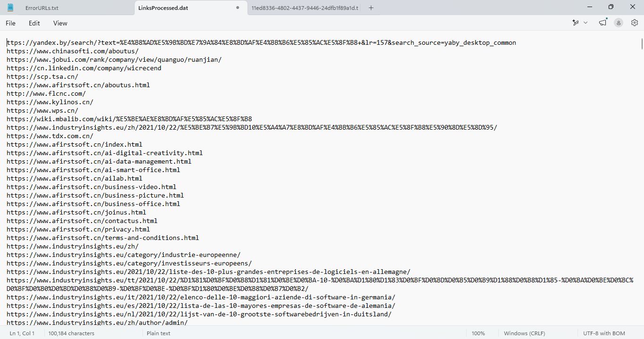Click the afirstsoft.cn/index.html line
644x339 pixels.
(75, 144)
